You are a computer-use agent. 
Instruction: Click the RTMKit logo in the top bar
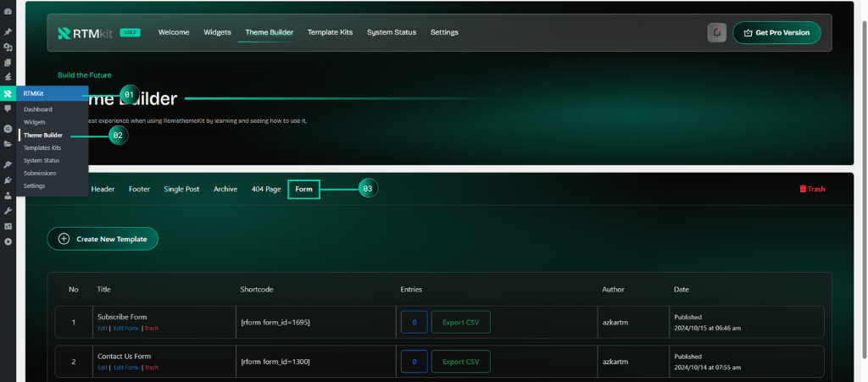click(x=86, y=33)
